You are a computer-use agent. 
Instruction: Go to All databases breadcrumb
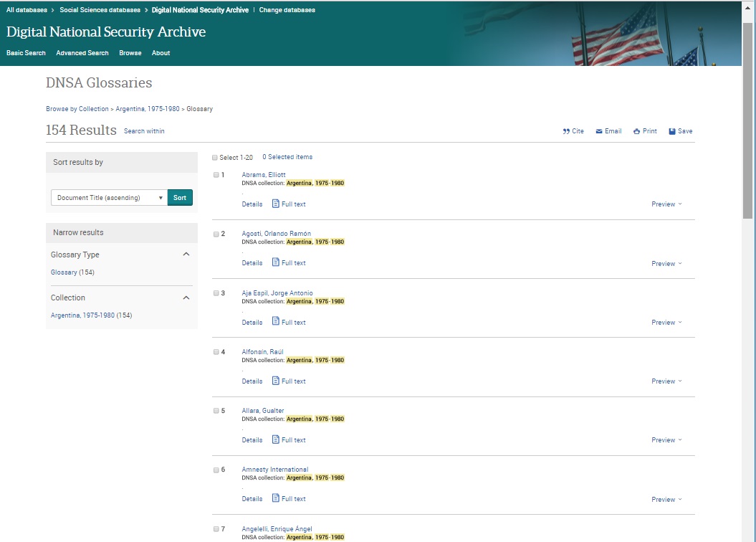click(27, 9)
